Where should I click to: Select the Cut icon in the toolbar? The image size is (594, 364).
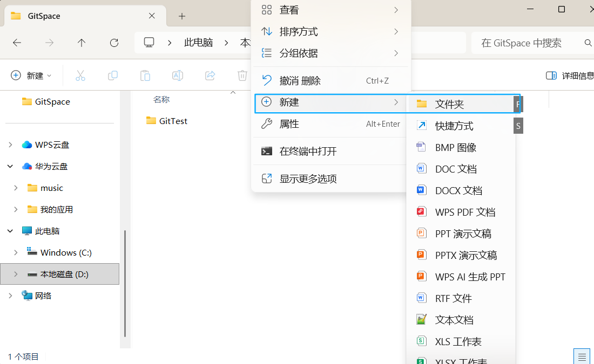pyautogui.click(x=80, y=75)
